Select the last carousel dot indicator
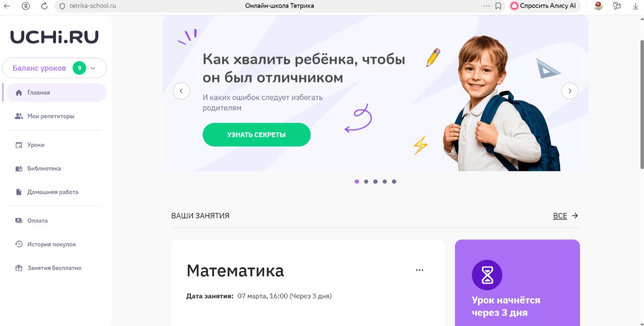644x326 pixels. tap(394, 182)
